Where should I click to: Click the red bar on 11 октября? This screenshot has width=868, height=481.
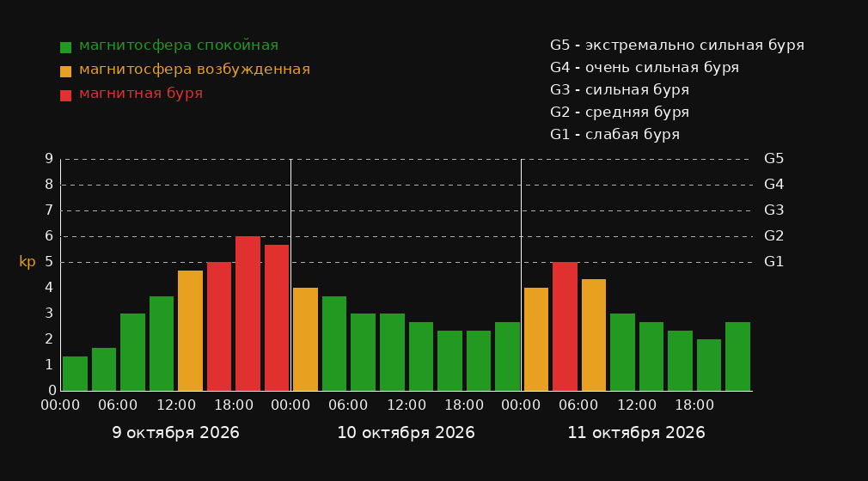point(565,326)
